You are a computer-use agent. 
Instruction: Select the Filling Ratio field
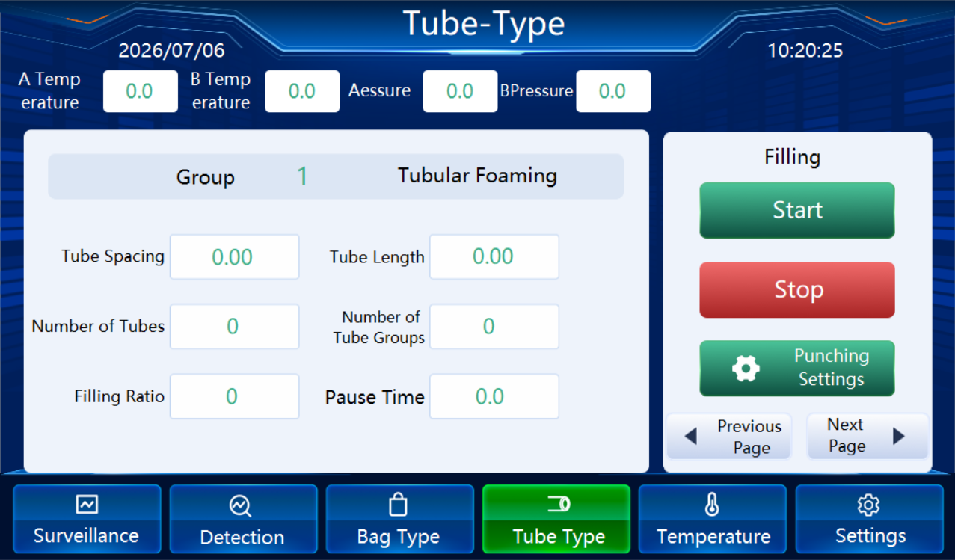click(x=235, y=396)
